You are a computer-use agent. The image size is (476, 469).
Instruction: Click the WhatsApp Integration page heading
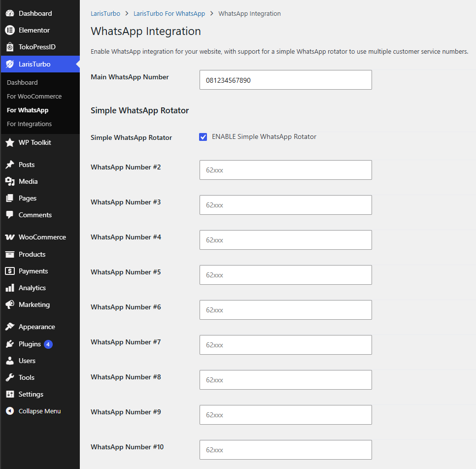click(146, 31)
